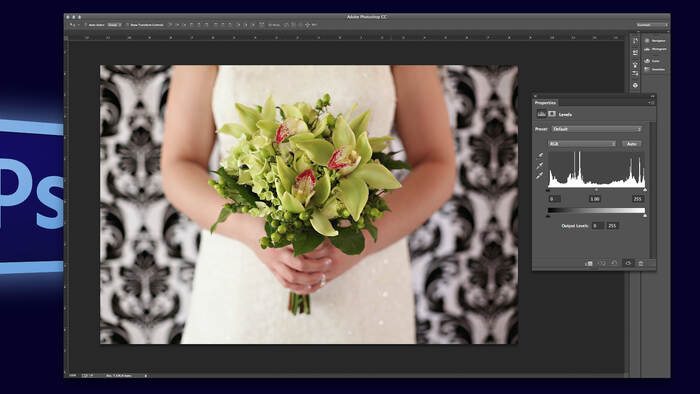This screenshot has width=700, height=394.
Task: Open the RGB channel dropdown
Action: 582,144
